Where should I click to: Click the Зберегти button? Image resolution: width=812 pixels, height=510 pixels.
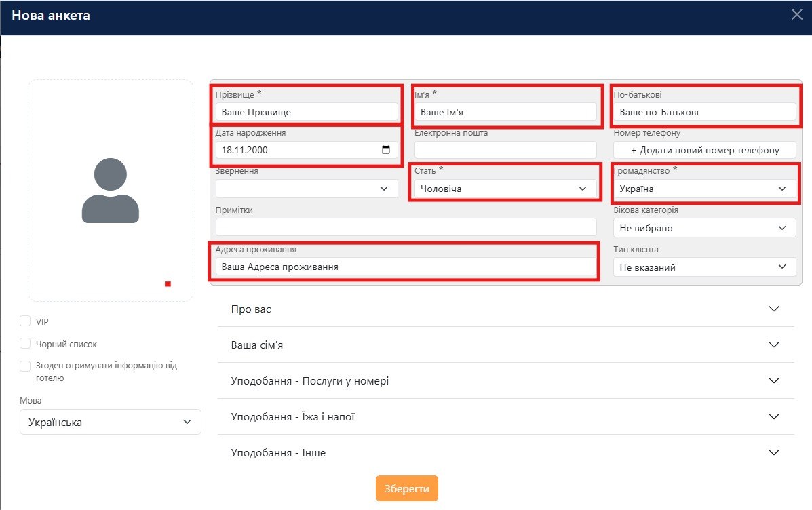[x=406, y=488]
